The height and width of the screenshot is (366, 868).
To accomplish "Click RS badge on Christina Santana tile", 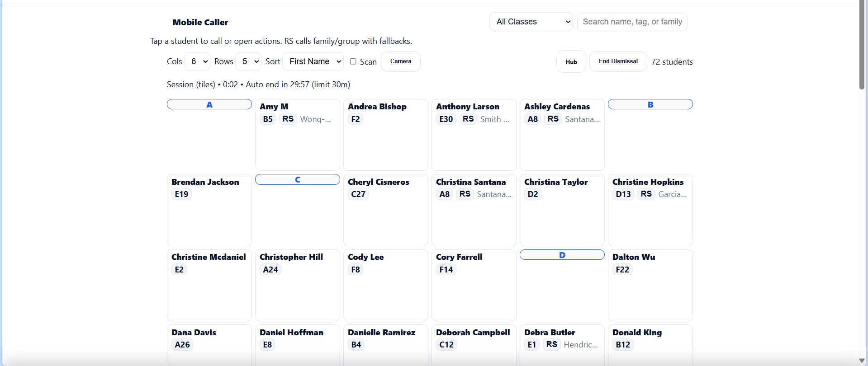I will click(x=465, y=194).
